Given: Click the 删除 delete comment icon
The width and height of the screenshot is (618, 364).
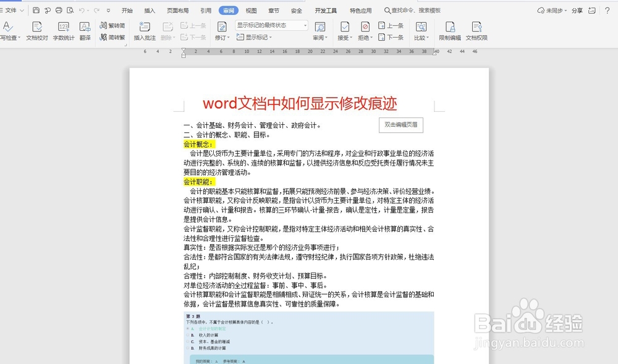Looking at the screenshot, I should tap(168, 32).
